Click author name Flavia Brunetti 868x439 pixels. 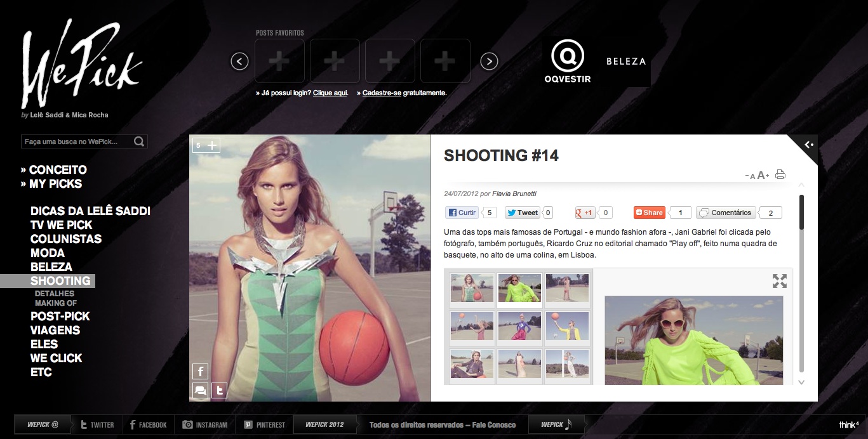515,193
